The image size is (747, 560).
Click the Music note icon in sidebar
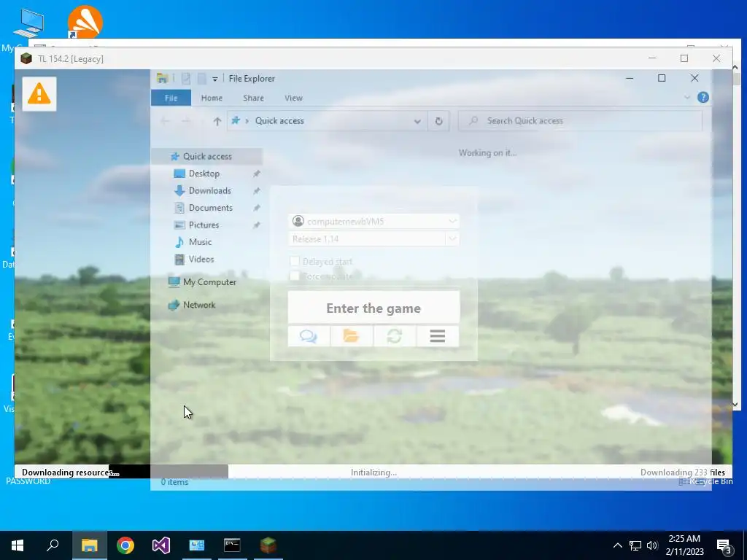[179, 242]
